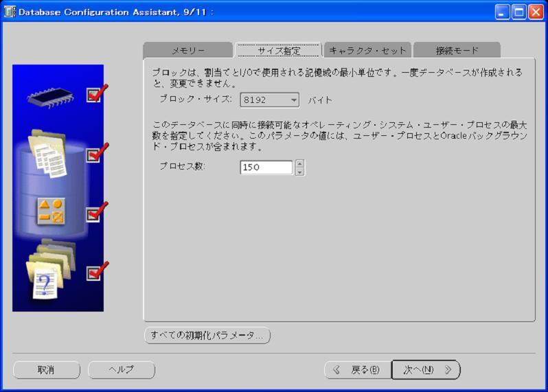Open the キャラクタ・セット tab
The width and height of the screenshot is (548, 392).
click(x=367, y=50)
